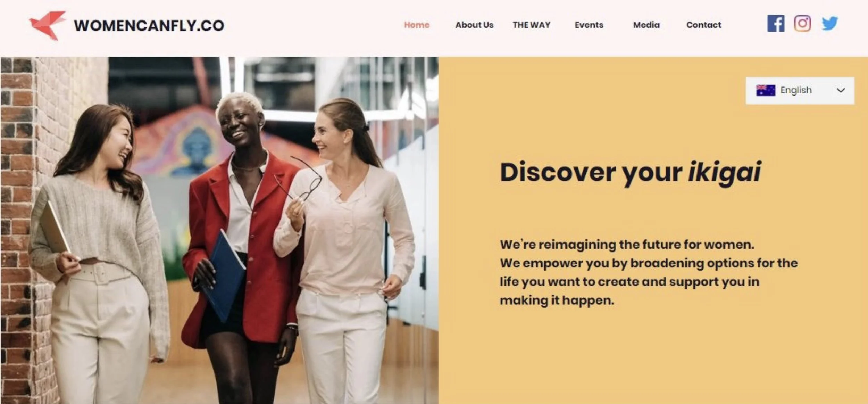Click the Discover your ikigai heading

click(631, 173)
